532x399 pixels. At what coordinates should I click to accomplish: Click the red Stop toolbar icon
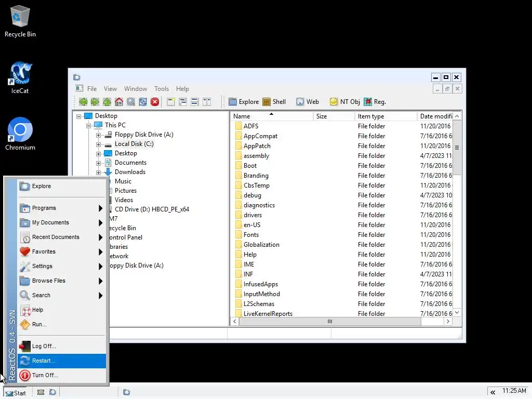click(x=155, y=102)
